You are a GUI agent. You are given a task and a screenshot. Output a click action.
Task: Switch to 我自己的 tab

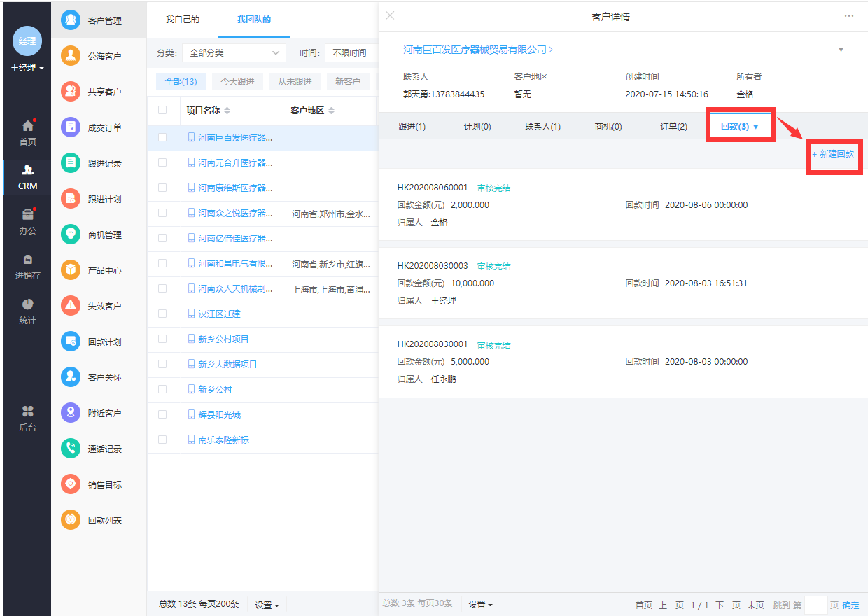(183, 20)
